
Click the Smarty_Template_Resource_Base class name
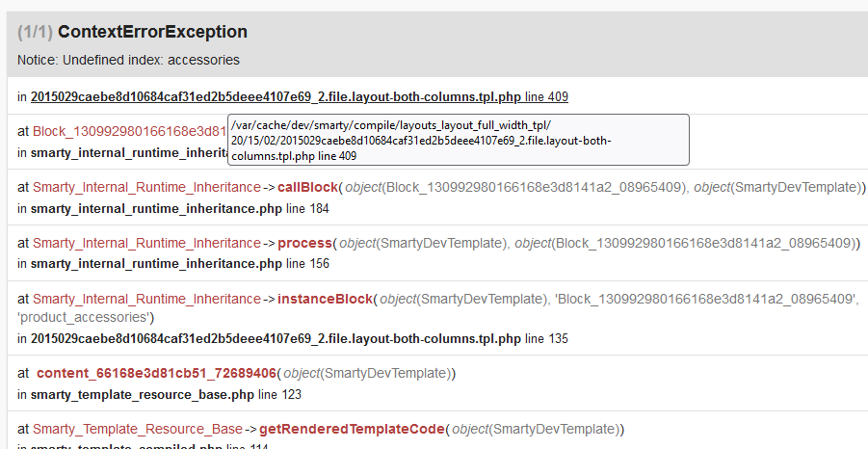pyautogui.click(x=138, y=429)
